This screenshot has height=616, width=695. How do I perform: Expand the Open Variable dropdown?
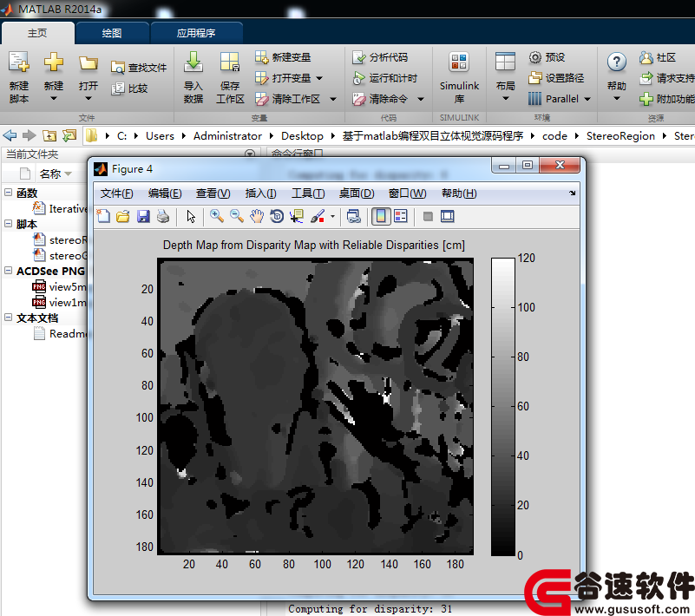coord(319,78)
